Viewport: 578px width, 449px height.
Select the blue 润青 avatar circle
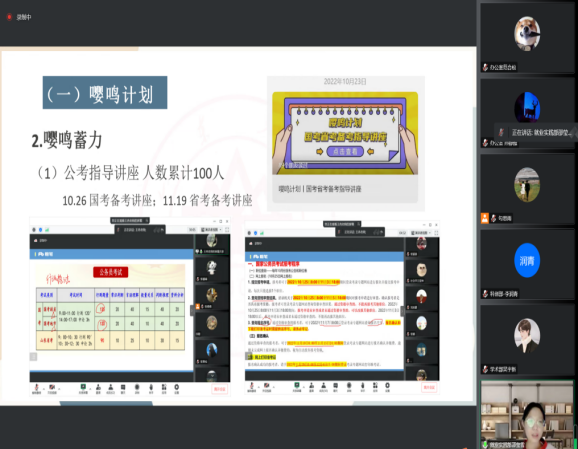pyautogui.click(x=527, y=260)
